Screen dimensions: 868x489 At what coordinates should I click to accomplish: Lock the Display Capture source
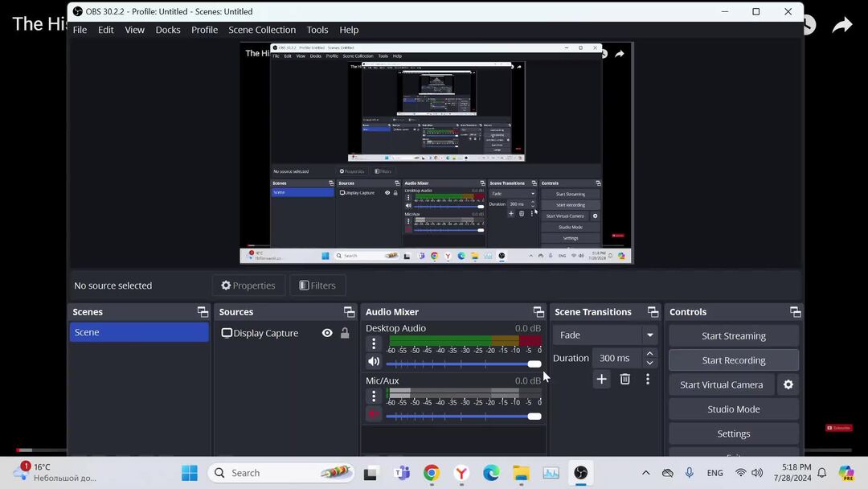(345, 333)
